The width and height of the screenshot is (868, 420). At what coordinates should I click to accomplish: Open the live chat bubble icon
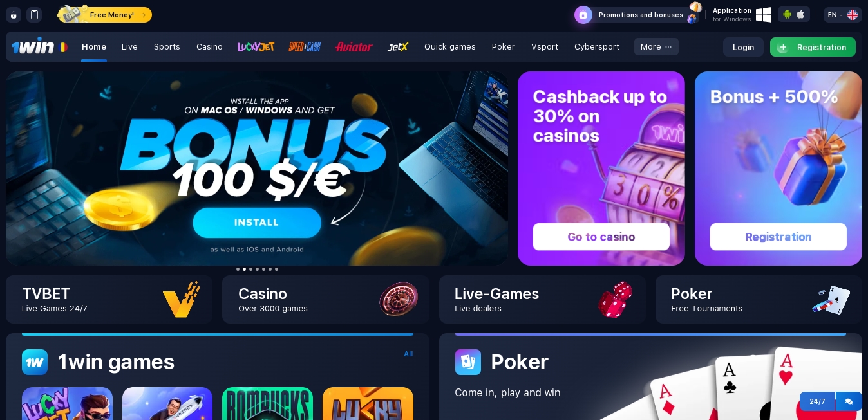point(849,401)
